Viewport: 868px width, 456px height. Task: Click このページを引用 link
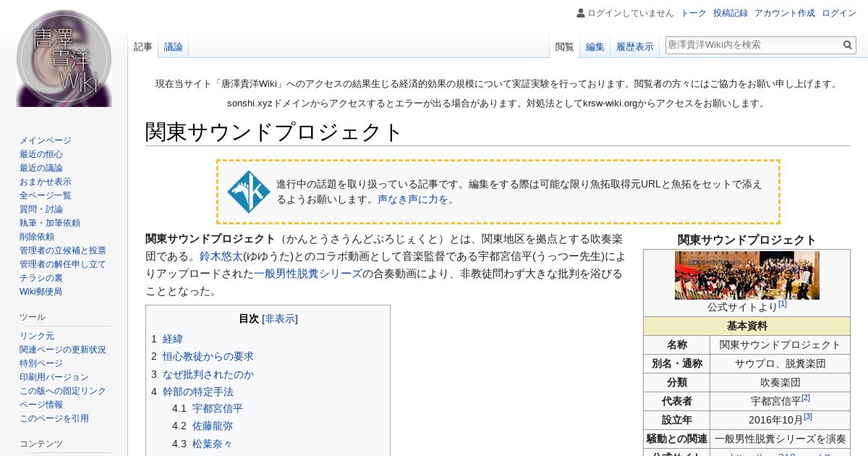[54, 418]
